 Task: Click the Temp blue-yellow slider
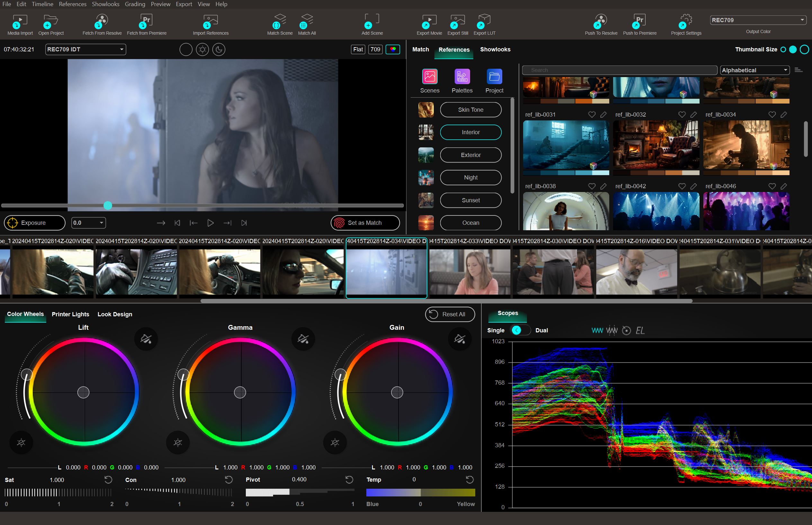(x=420, y=493)
